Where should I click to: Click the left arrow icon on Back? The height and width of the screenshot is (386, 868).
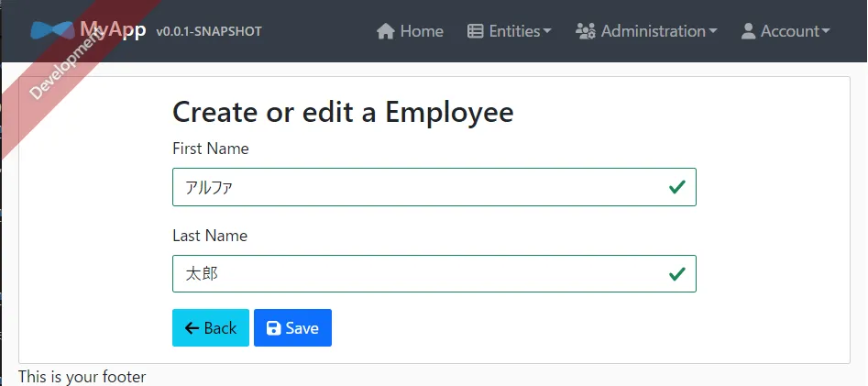(192, 328)
